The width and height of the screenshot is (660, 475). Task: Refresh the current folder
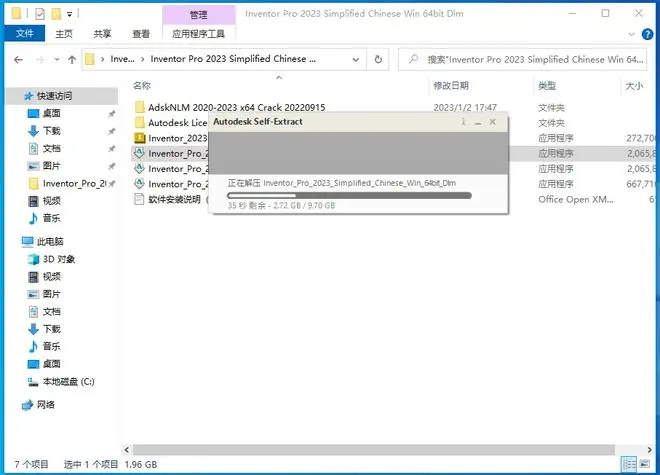pyautogui.click(x=378, y=59)
